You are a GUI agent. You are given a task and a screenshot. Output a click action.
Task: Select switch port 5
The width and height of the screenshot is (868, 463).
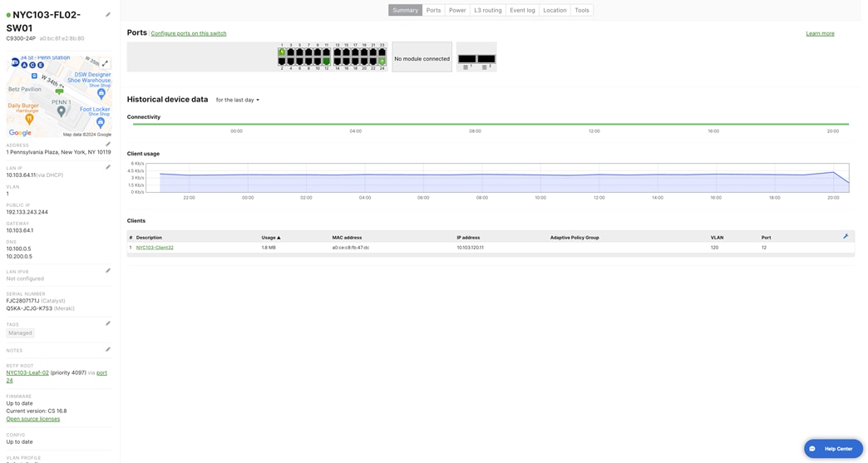(299, 52)
